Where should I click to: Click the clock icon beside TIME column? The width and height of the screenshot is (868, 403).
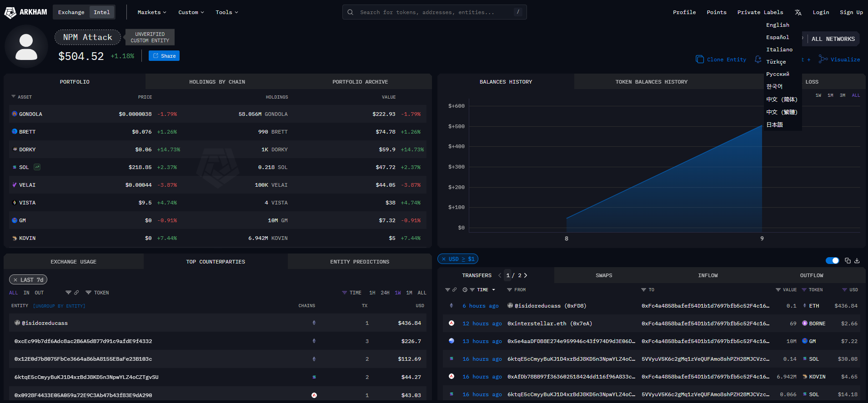coord(465,290)
